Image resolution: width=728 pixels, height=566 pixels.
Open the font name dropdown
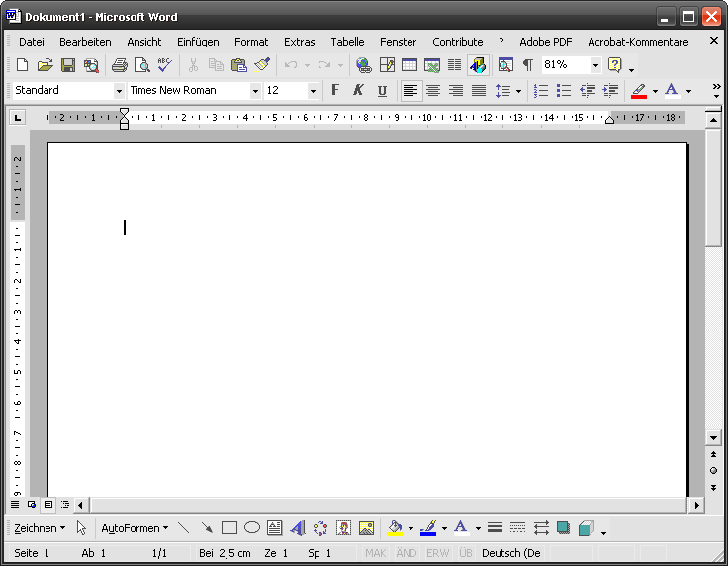click(255, 91)
